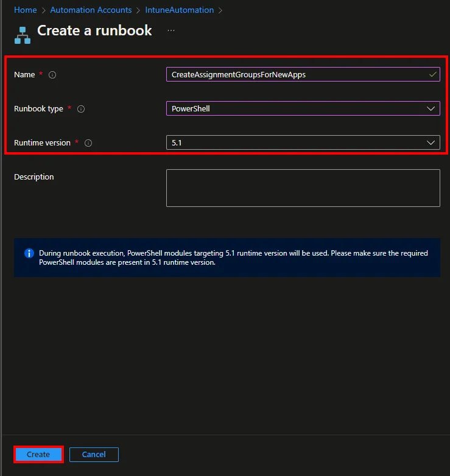Image resolution: width=450 pixels, height=476 pixels.
Task: Click the Create button
Action: coord(38,454)
